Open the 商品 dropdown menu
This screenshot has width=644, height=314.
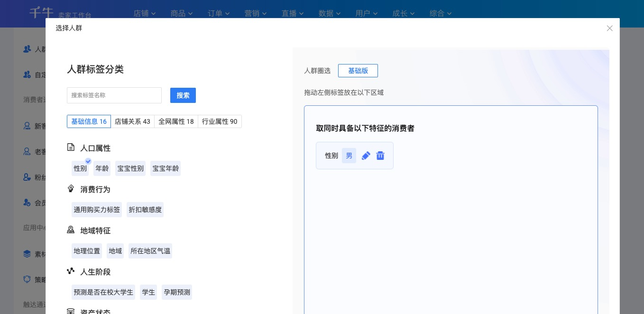182,13
